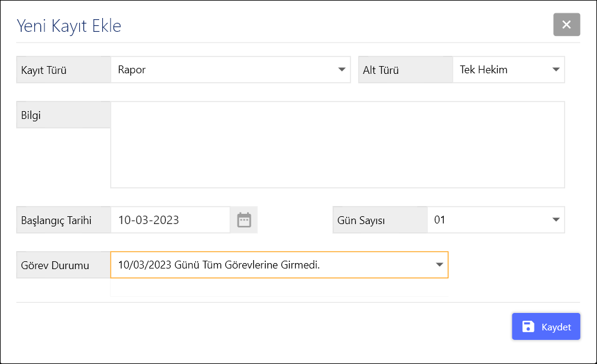
Task: Click the 10-03-2023 start date field
Action: coord(149,220)
